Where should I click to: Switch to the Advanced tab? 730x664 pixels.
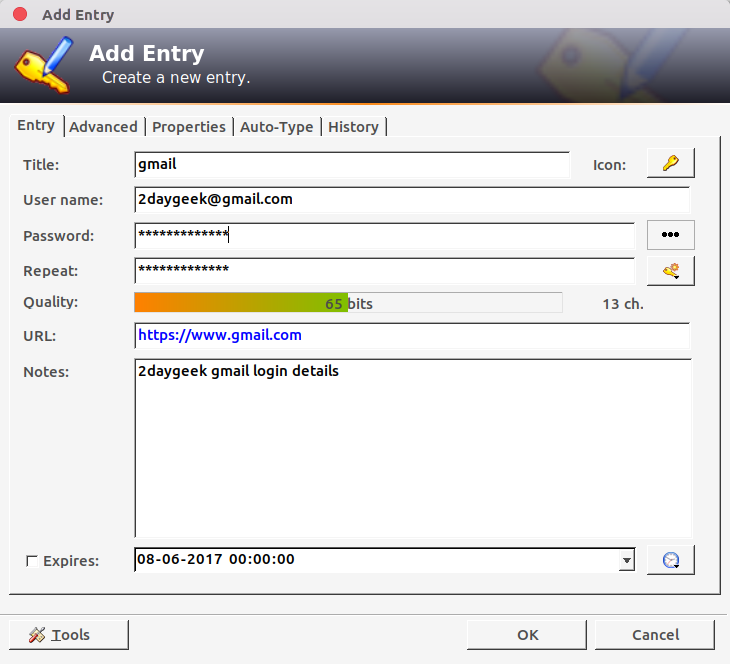click(103, 127)
